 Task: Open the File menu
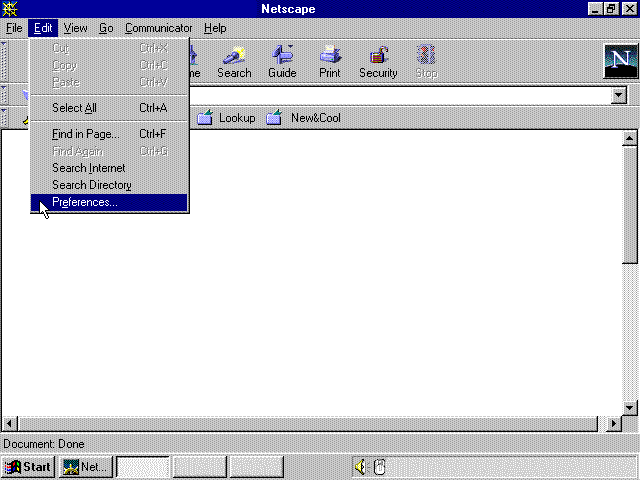point(14,28)
